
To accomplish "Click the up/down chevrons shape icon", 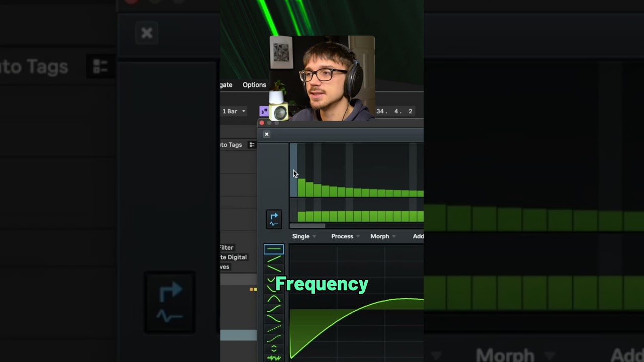I will click(x=274, y=348).
